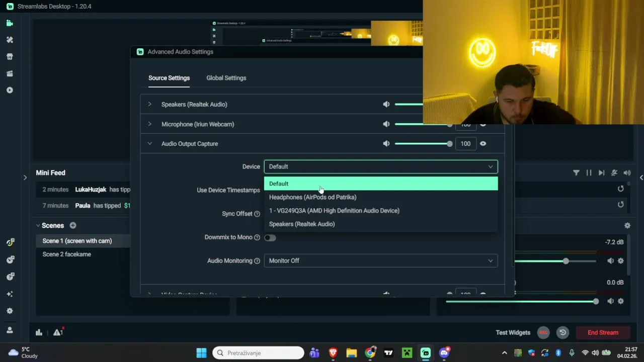Select Default device option
Image resolution: width=644 pixels, height=362 pixels.
pyautogui.click(x=381, y=184)
